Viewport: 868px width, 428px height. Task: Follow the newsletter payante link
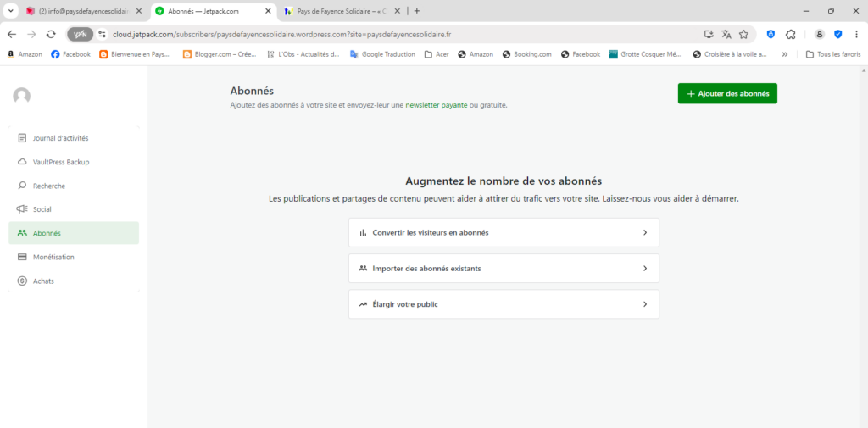(436, 105)
